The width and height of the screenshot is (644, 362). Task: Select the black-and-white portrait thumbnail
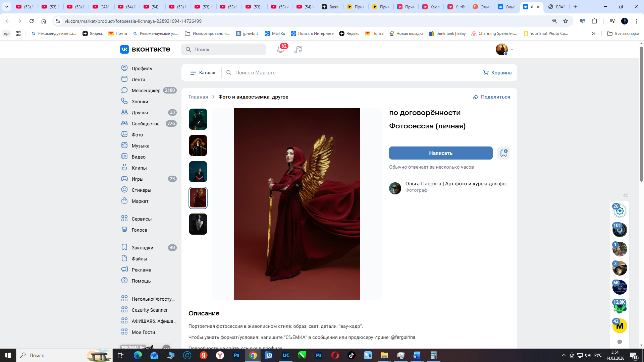(198, 224)
